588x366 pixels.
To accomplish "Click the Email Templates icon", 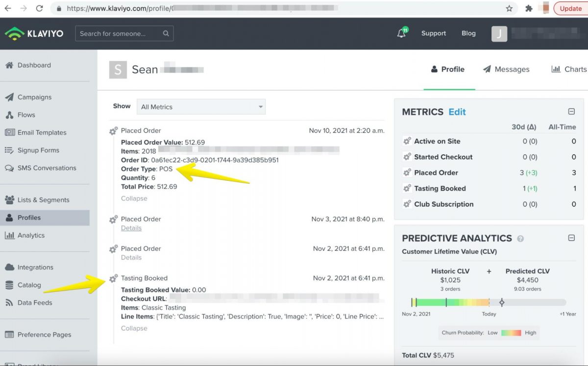I will pyautogui.click(x=9, y=132).
